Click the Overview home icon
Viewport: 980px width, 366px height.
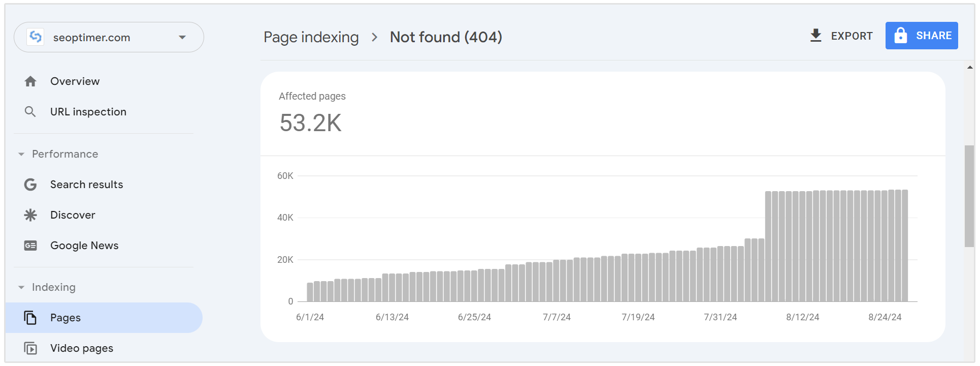pos(30,81)
